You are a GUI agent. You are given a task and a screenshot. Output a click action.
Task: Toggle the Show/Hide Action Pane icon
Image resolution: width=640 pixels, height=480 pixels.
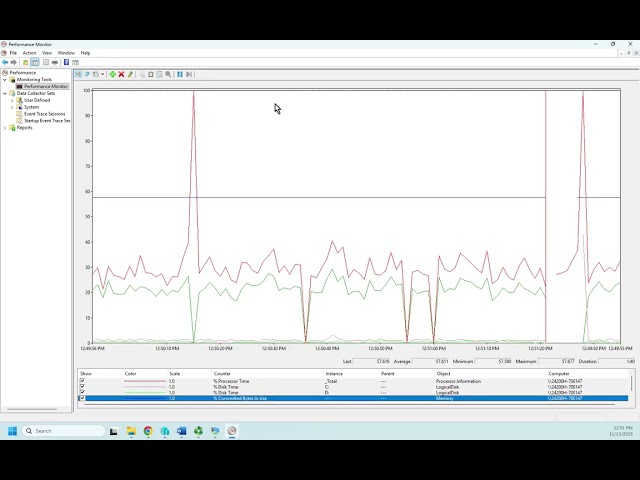(76, 62)
